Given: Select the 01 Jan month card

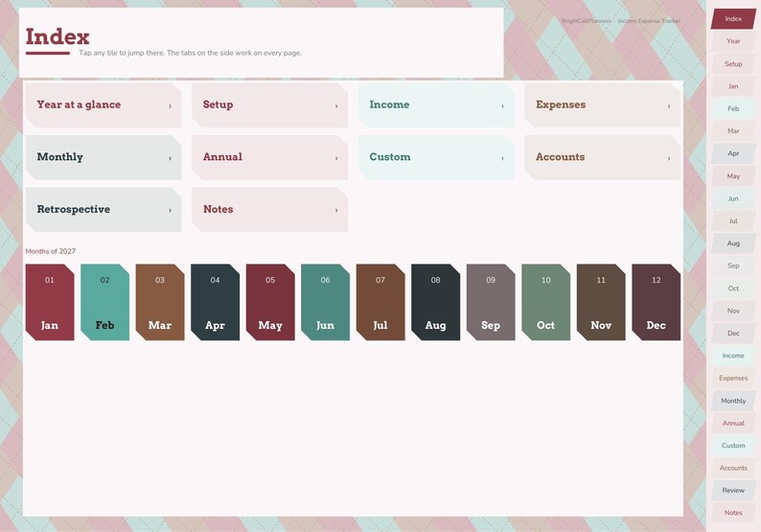Looking at the screenshot, I should click(50, 302).
